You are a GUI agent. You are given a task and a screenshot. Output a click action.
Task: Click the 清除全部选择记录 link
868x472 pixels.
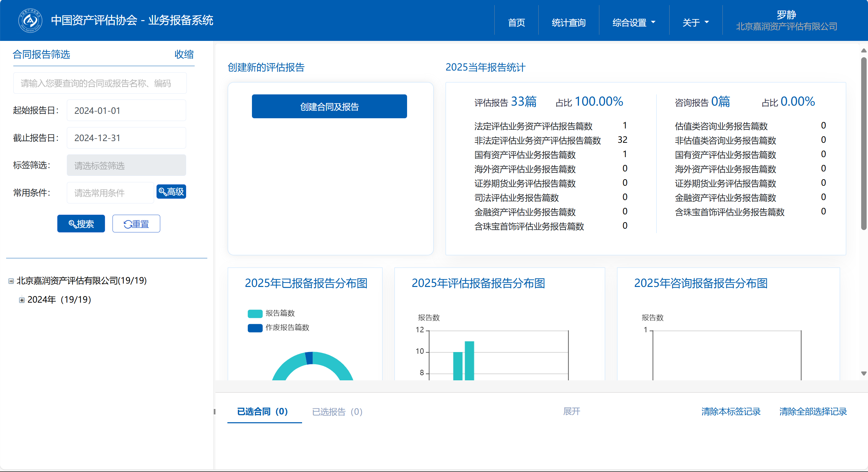click(x=813, y=412)
